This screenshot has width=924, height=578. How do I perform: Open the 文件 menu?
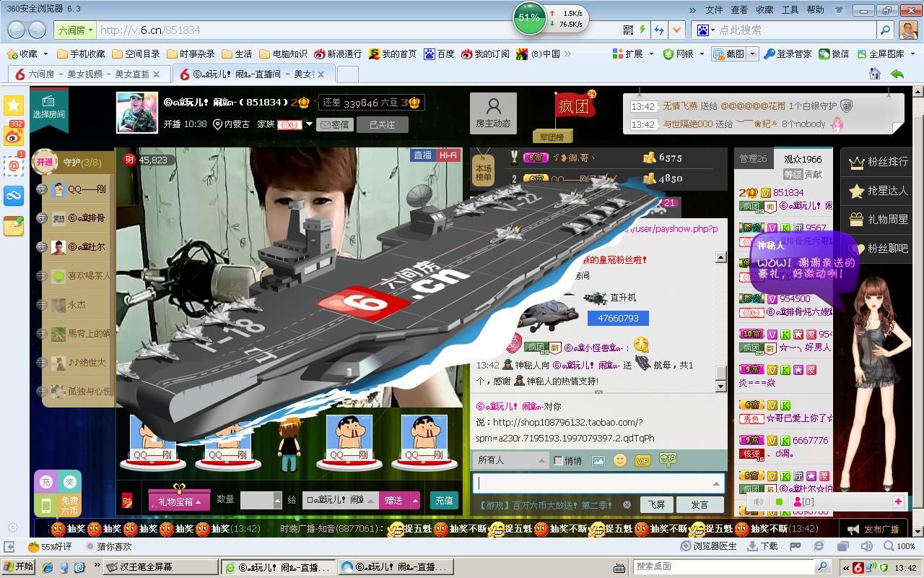pyautogui.click(x=714, y=10)
